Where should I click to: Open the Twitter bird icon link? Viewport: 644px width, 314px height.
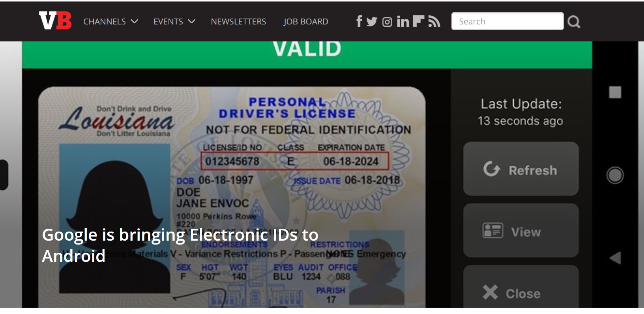coord(372,22)
